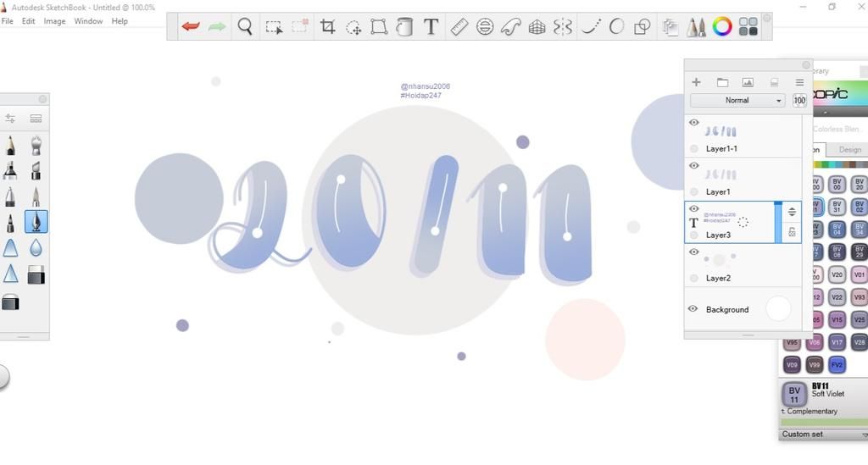Click the layer opacity 100 field
Viewport: 868px width, 465px height.
(x=799, y=101)
